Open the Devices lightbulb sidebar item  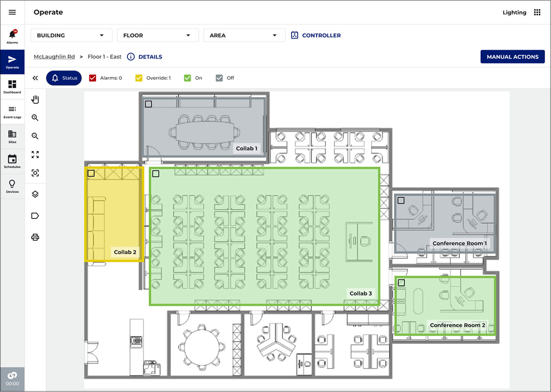point(12,186)
